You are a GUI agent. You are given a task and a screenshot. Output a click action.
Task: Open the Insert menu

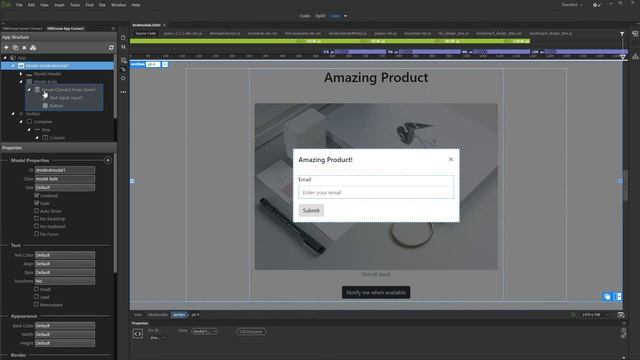(x=59, y=5)
